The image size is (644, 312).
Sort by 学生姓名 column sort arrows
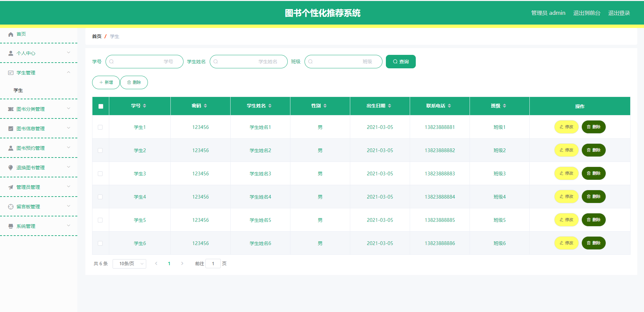[x=270, y=106]
